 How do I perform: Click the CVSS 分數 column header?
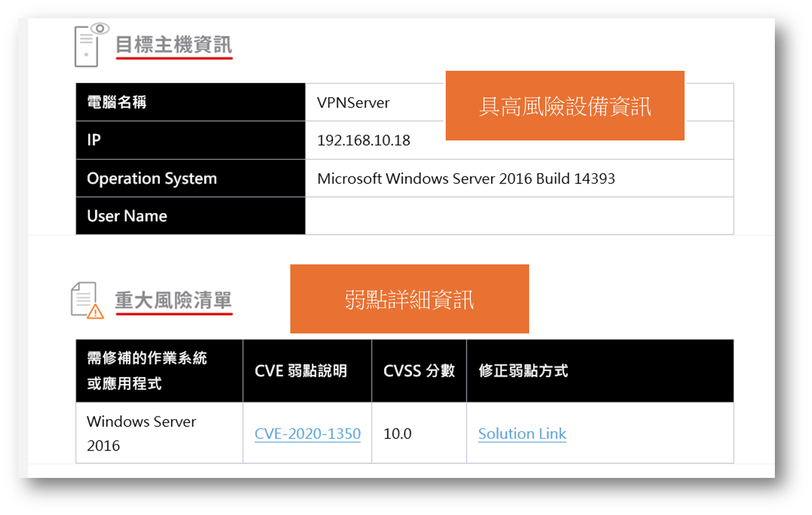coord(419,371)
